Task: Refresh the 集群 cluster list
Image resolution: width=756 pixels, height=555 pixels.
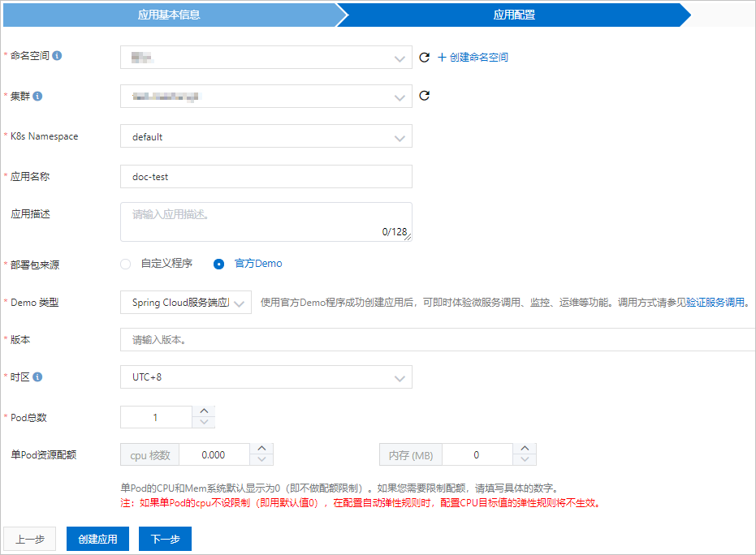Action: [x=424, y=96]
